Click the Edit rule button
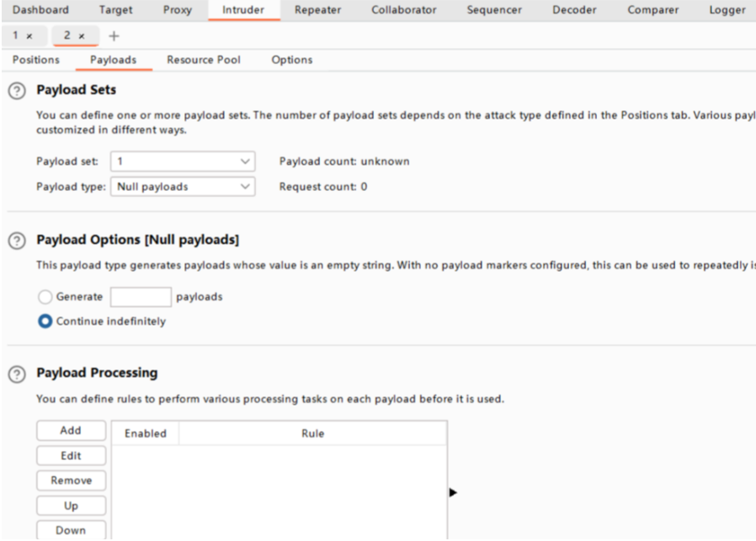756x541 pixels. [x=71, y=455]
